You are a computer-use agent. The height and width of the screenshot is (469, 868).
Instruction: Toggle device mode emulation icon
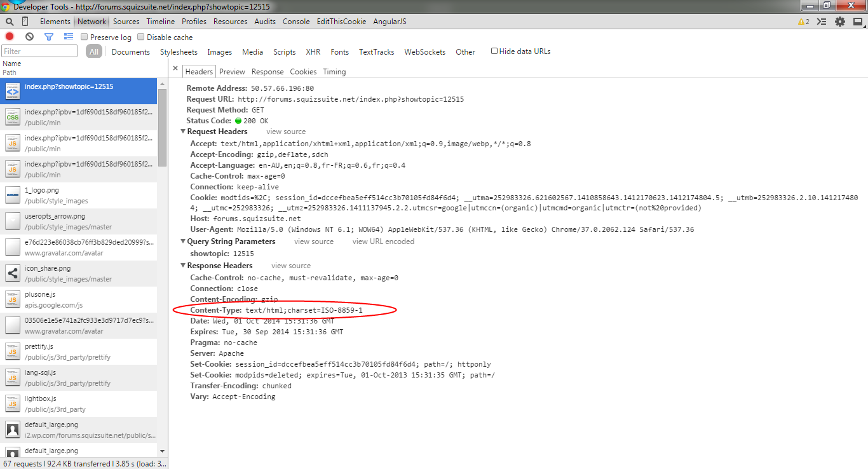[x=24, y=21]
